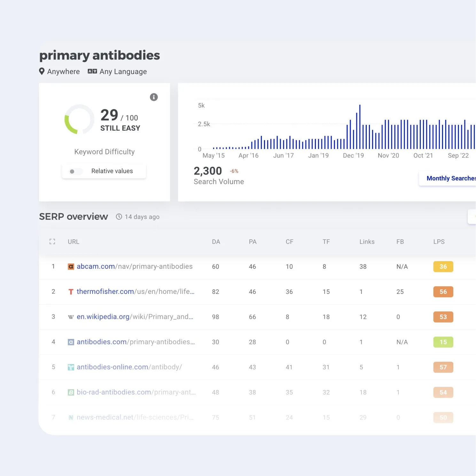The height and width of the screenshot is (476, 476).
Task: Click the info icon on Keyword Difficulty card
Action: click(x=154, y=97)
